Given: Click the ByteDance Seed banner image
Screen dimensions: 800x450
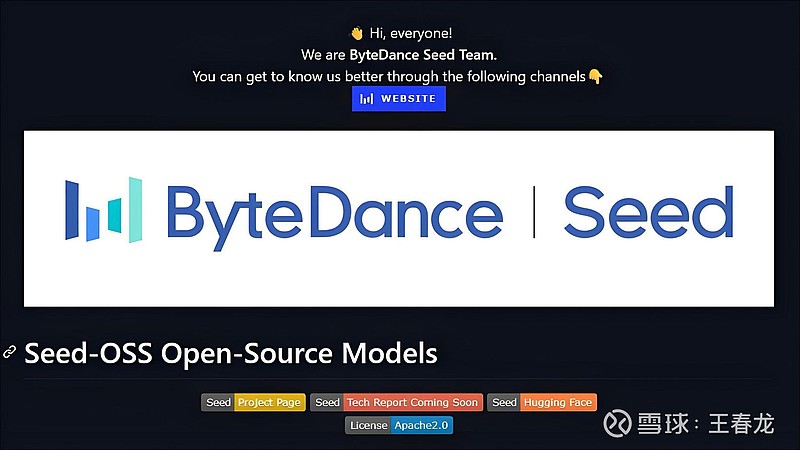Looking at the screenshot, I should [x=399, y=219].
